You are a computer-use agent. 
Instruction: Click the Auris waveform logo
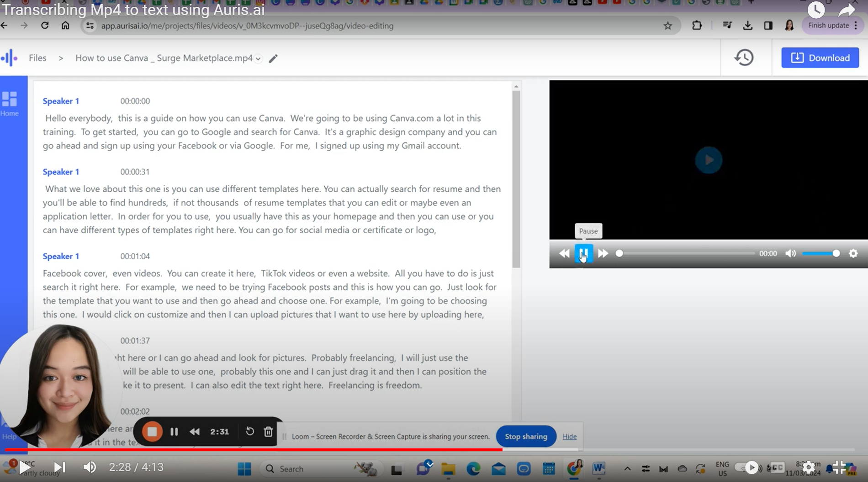point(9,58)
